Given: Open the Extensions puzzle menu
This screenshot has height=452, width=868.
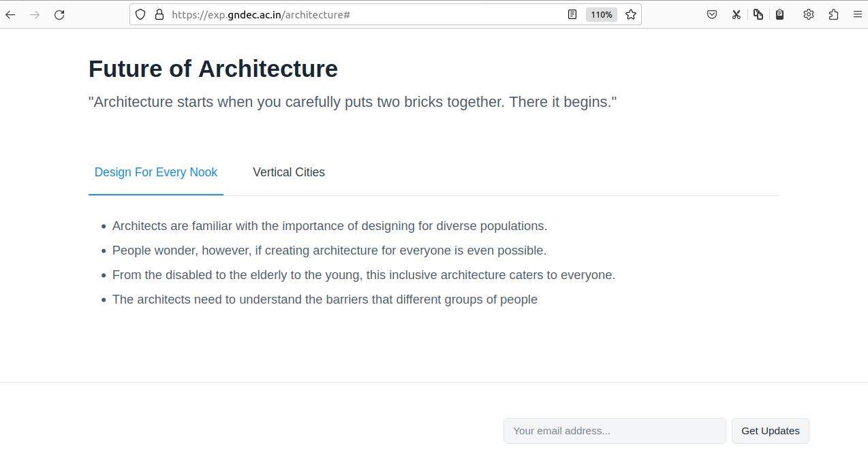Looking at the screenshot, I should click(x=833, y=14).
